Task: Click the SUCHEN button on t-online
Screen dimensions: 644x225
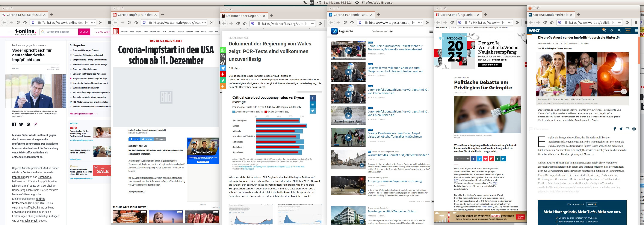Action: (x=84, y=32)
